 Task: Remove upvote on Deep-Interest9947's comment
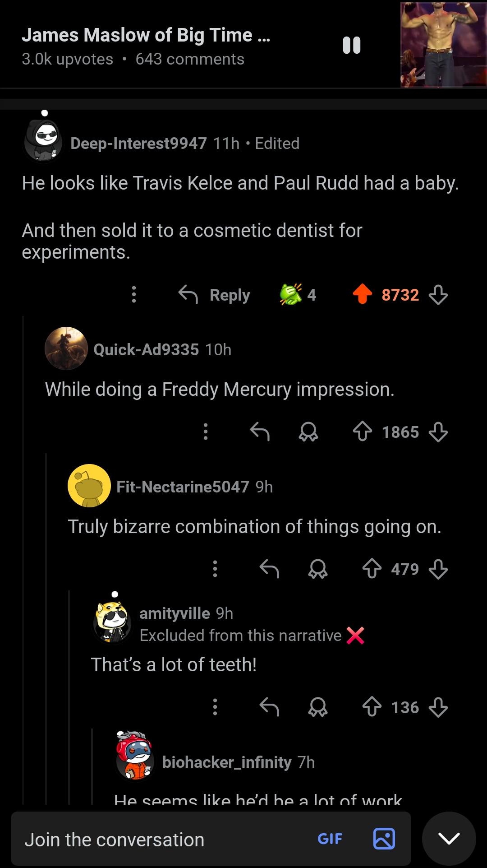tap(362, 294)
